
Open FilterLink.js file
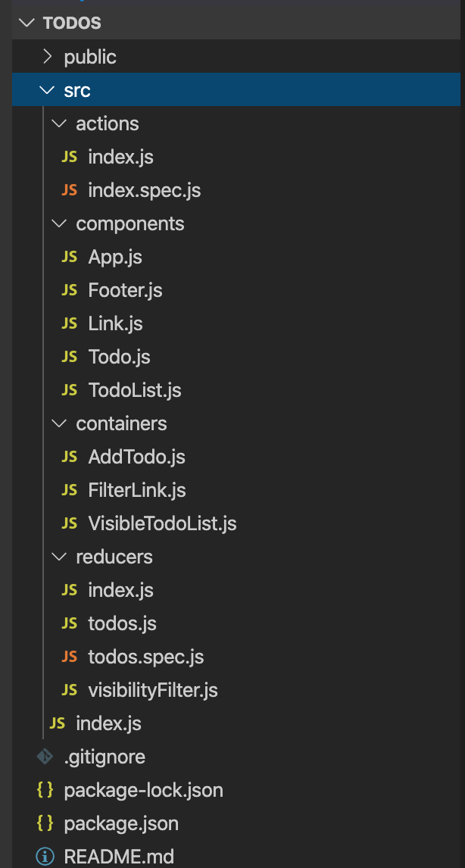(136, 490)
